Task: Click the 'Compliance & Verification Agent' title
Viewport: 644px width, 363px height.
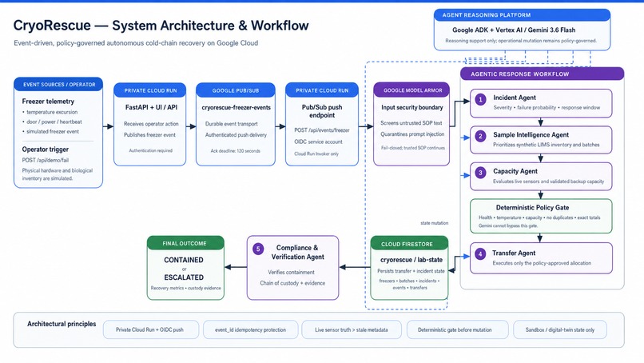Action: point(297,253)
